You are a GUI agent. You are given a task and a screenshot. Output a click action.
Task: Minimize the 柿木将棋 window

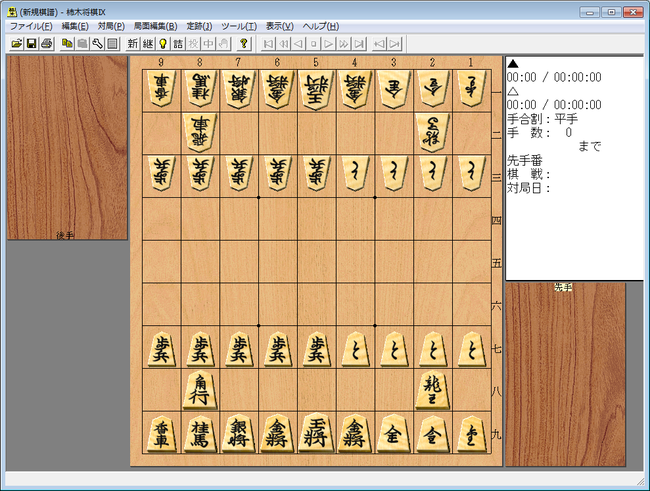589,12
